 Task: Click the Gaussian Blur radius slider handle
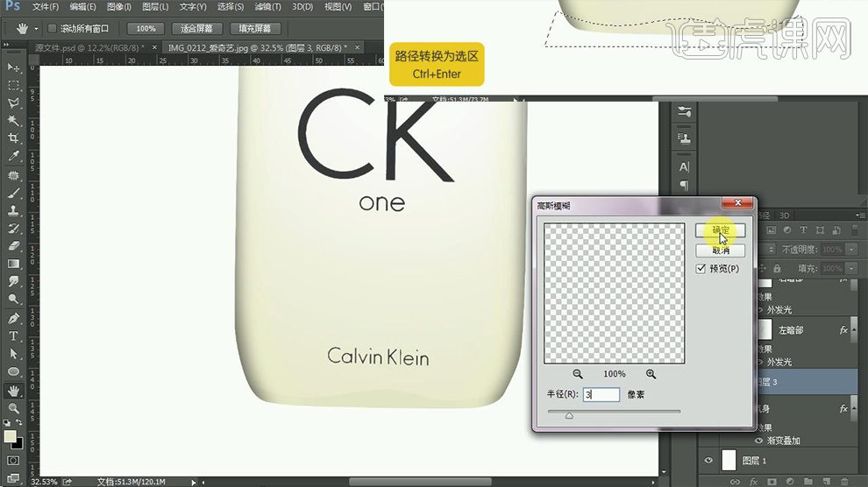point(569,416)
